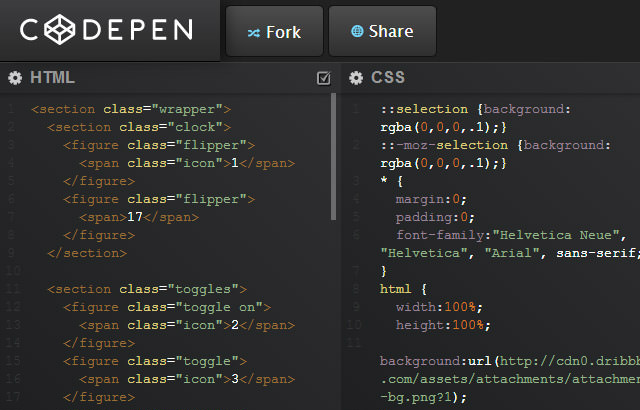Click the section class="toggles" line
Screen dimensions: 640x410
click(x=147, y=289)
